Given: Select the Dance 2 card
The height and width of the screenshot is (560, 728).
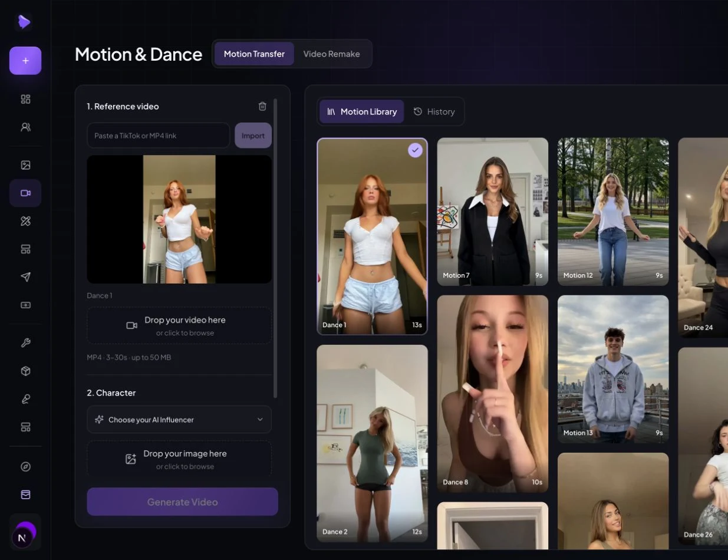Looking at the screenshot, I should 372,443.
